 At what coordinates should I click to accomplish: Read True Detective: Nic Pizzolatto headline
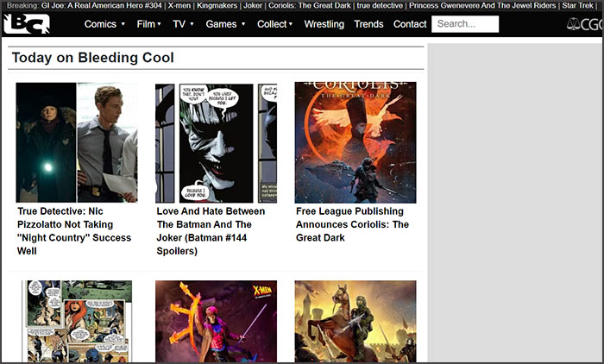pyautogui.click(x=74, y=231)
